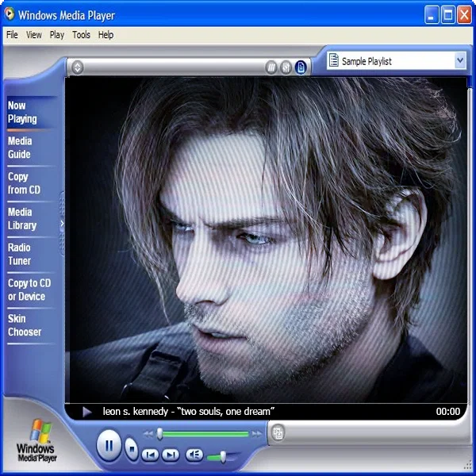This screenshot has width=476, height=476.
Task: Click the track title text
Action: [189, 411]
